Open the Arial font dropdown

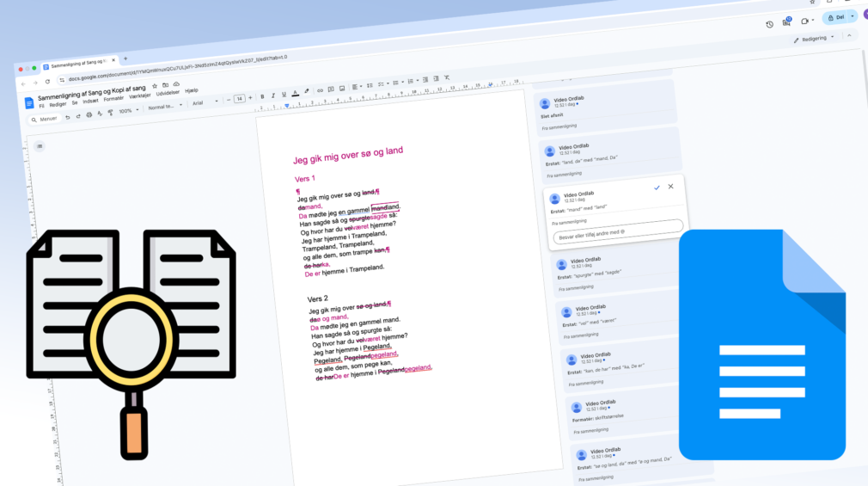(x=205, y=102)
